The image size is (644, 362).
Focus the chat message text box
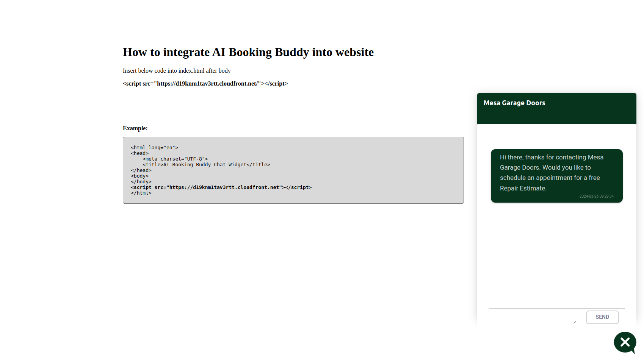(533, 317)
